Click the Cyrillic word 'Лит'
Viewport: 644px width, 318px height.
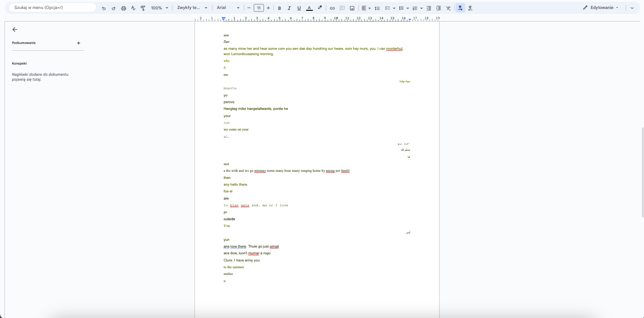226,42
